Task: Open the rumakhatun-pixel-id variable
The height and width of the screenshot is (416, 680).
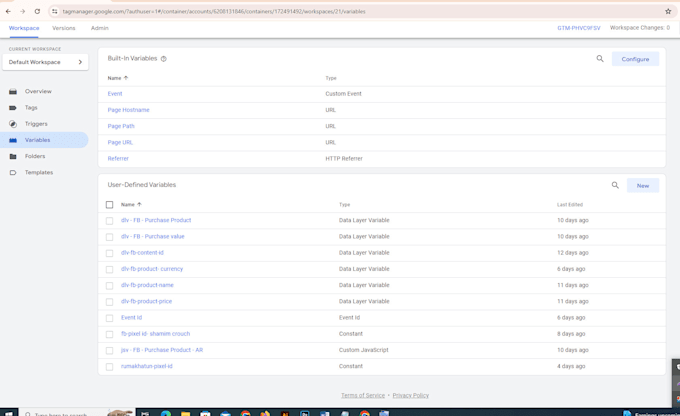Action: [x=147, y=367]
